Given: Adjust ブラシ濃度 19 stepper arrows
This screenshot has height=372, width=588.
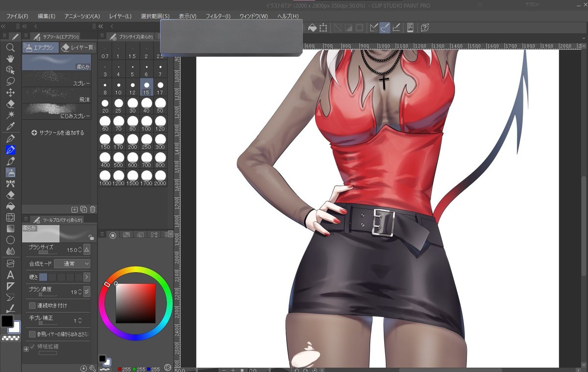Looking at the screenshot, I should click(x=80, y=292).
